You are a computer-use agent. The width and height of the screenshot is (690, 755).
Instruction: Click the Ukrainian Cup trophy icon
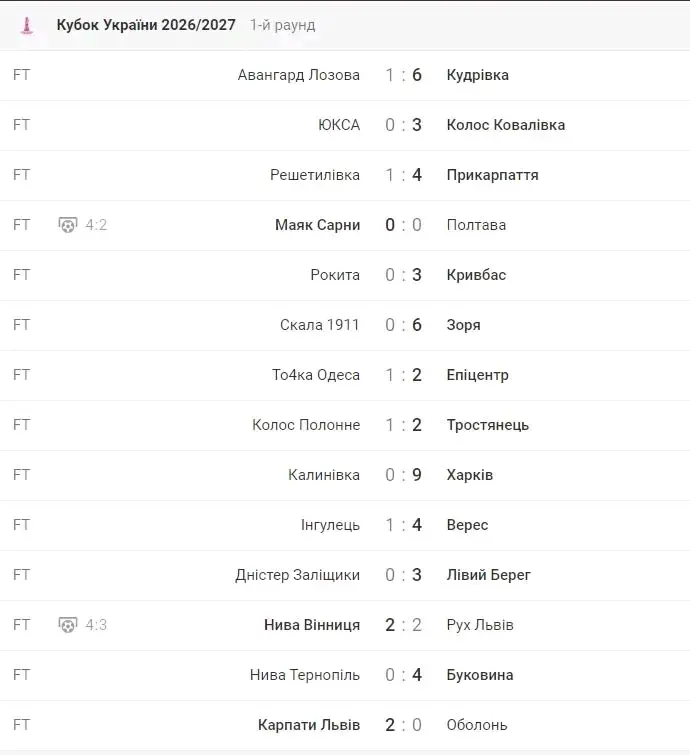[27, 26]
